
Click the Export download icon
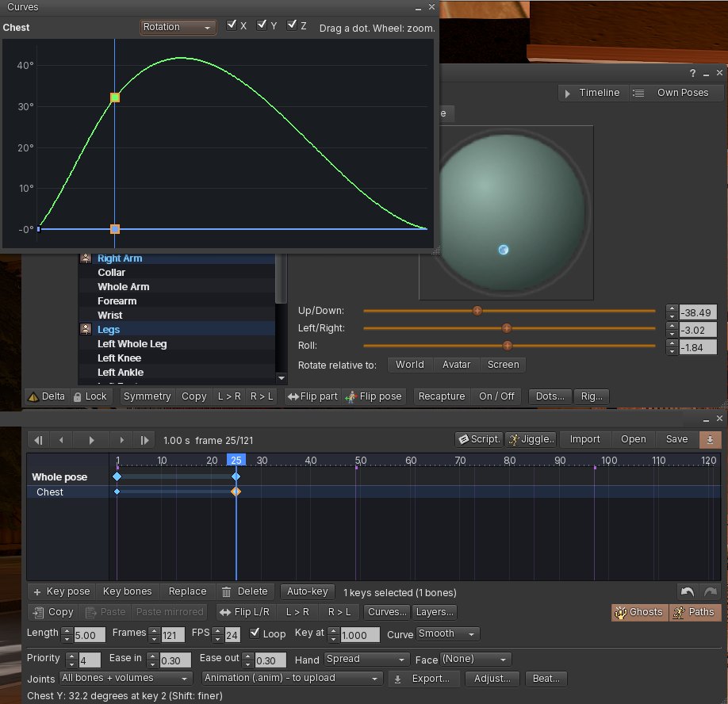coord(397,679)
